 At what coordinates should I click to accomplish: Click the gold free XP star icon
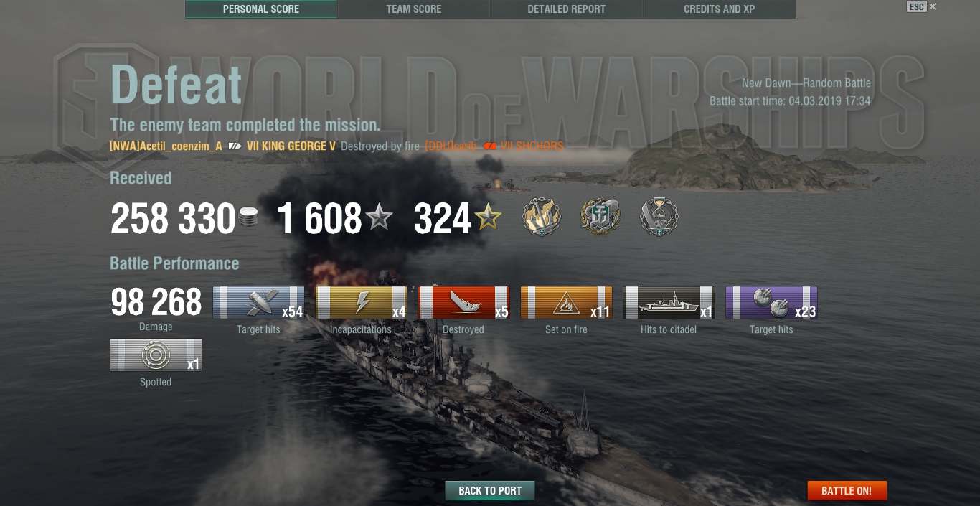[488, 217]
